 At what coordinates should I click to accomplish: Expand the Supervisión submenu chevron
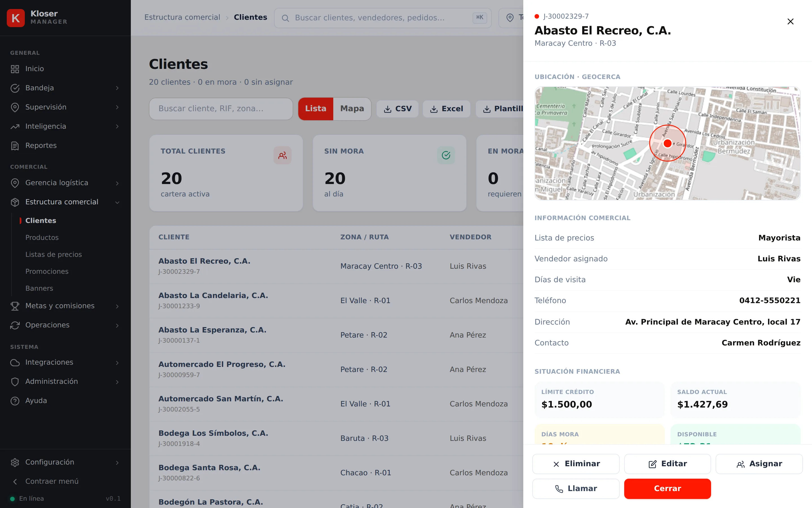point(117,107)
